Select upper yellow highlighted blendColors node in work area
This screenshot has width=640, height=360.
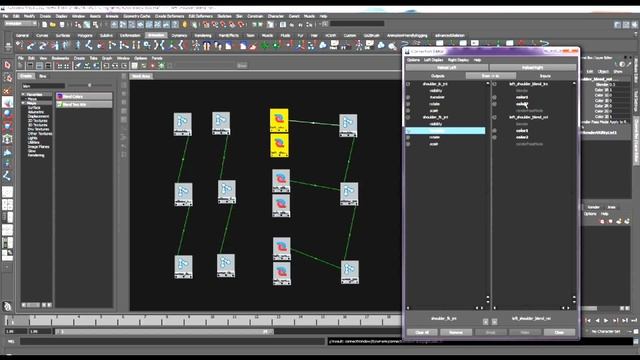point(279,120)
